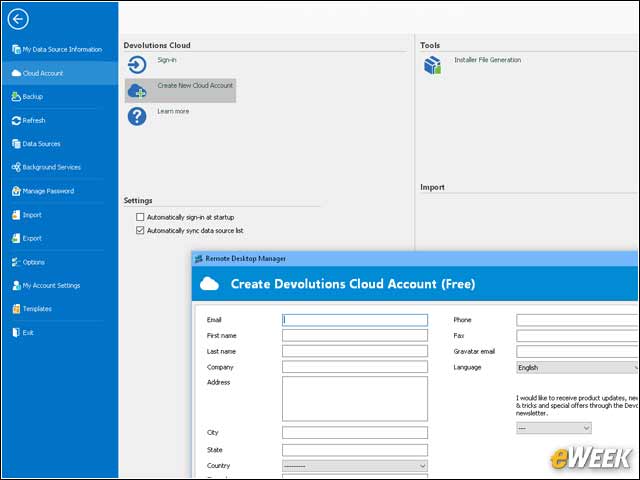The image size is (640, 480).
Task: Click the Sign-in arrow circle icon
Action: tap(137, 65)
